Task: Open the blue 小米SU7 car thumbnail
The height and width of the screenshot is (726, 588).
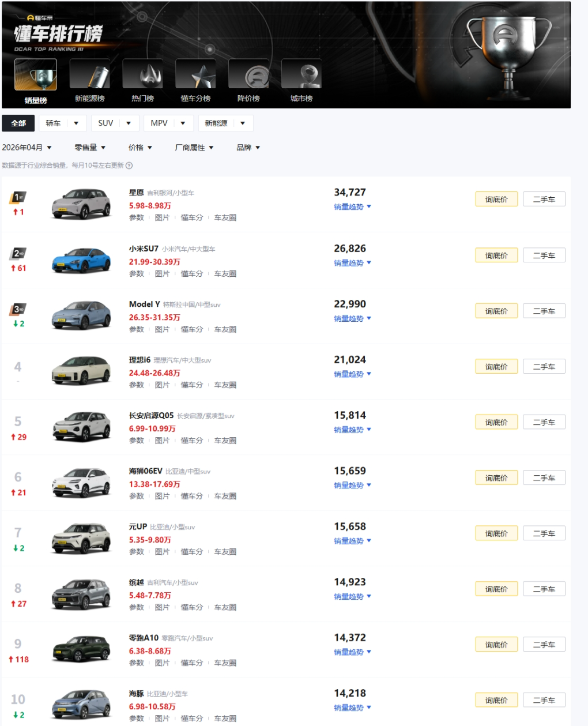Action: point(81,260)
